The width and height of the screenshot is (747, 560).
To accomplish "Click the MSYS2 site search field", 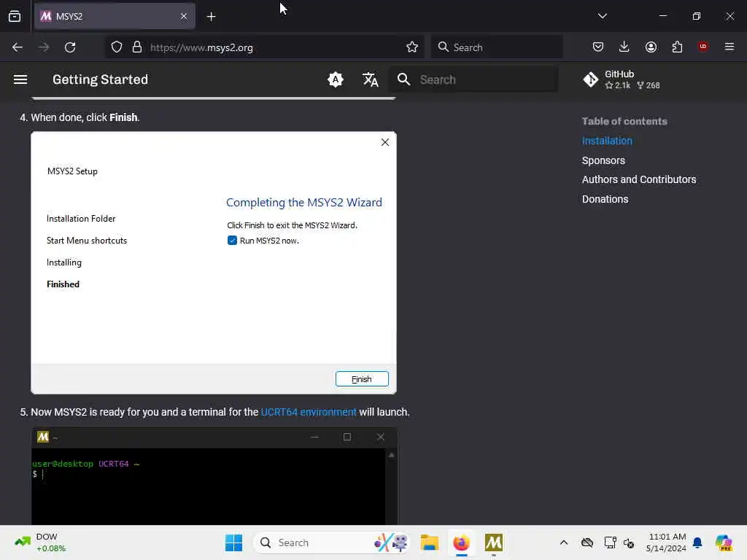I will (474, 79).
